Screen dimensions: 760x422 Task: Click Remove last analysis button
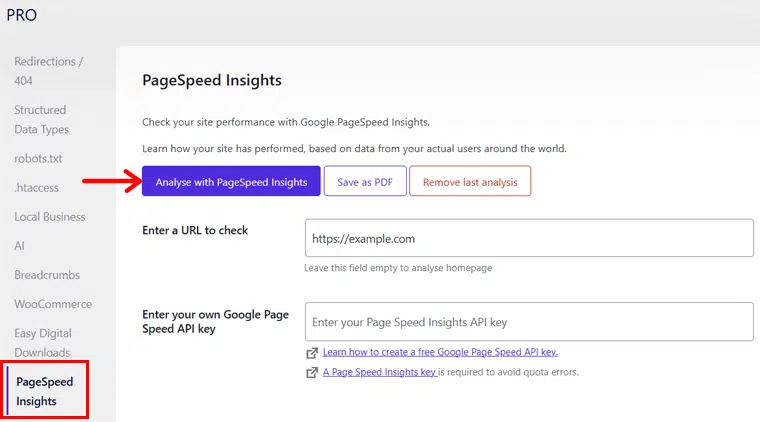click(x=470, y=181)
